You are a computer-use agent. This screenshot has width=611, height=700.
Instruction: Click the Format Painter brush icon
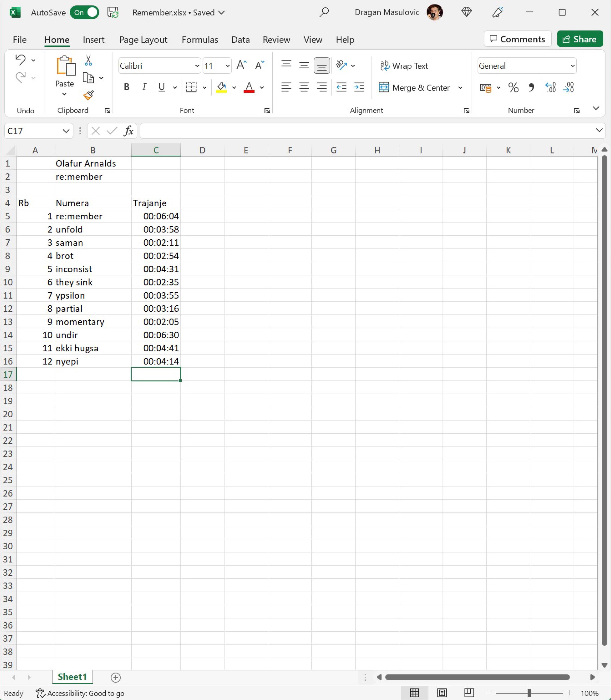click(88, 95)
